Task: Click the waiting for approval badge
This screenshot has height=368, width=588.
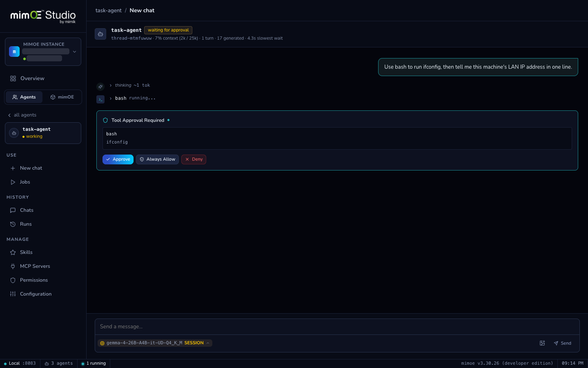Action: point(168,30)
